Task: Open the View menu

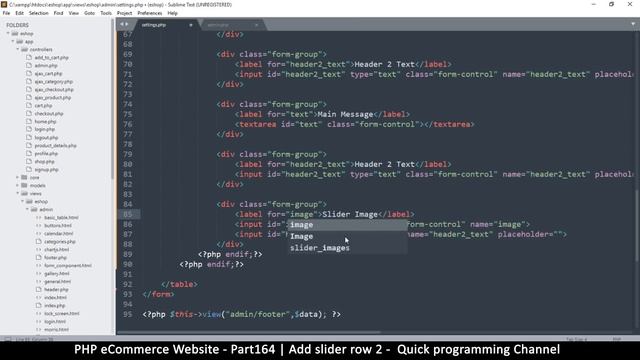Action: (x=74, y=13)
